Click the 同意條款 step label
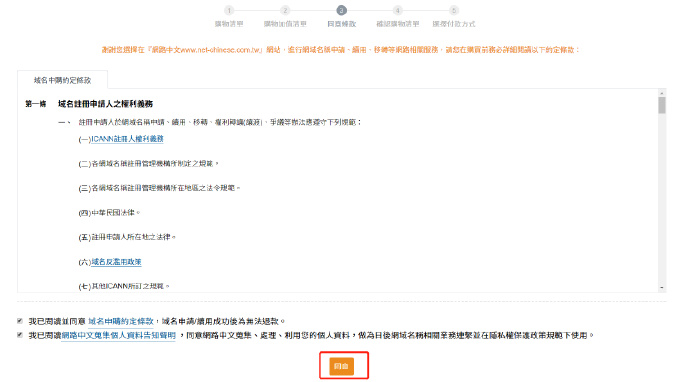The image size is (690, 382). (341, 24)
